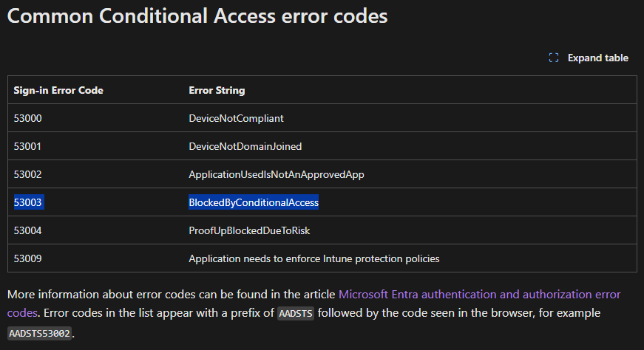Click the AADSTS inline code snippet
The image size is (644, 350).
coord(296,314)
